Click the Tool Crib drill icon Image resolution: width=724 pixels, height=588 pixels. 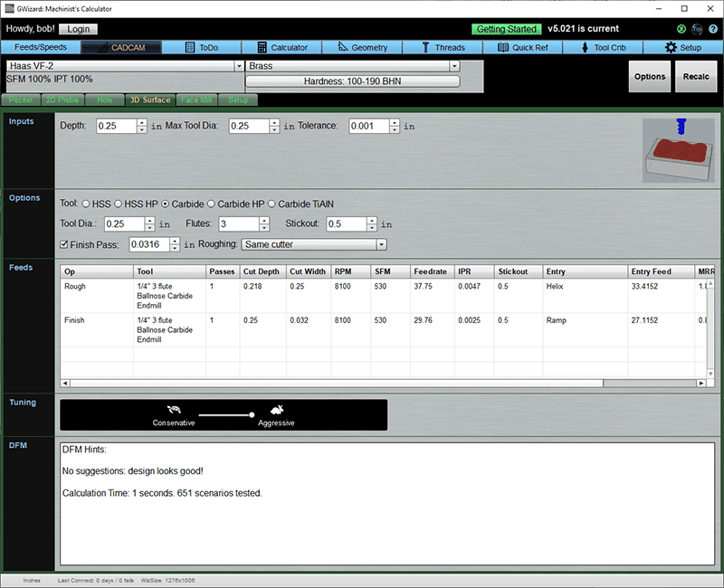(x=584, y=47)
